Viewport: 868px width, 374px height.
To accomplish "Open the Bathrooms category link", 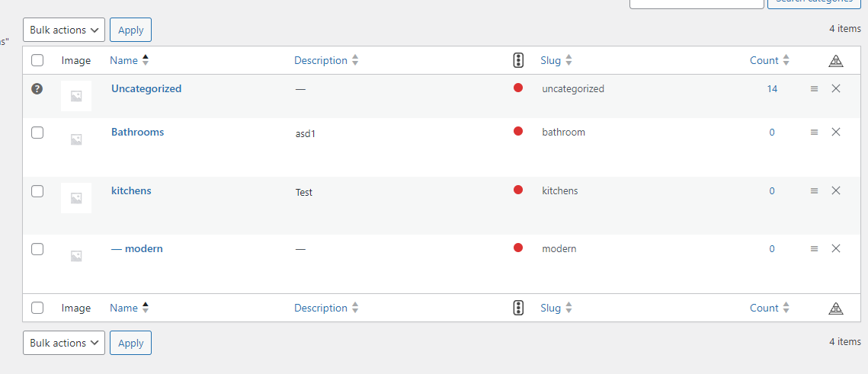I will click(x=137, y=132).
